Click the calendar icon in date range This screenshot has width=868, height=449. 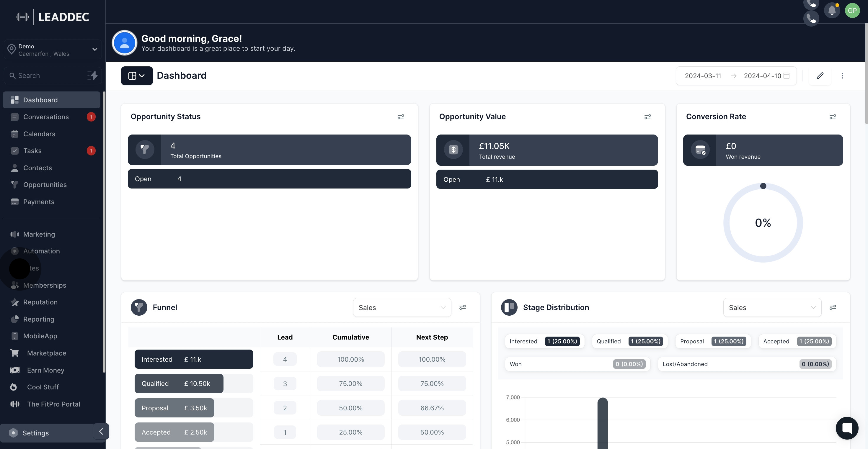click(x=787, y=76)
